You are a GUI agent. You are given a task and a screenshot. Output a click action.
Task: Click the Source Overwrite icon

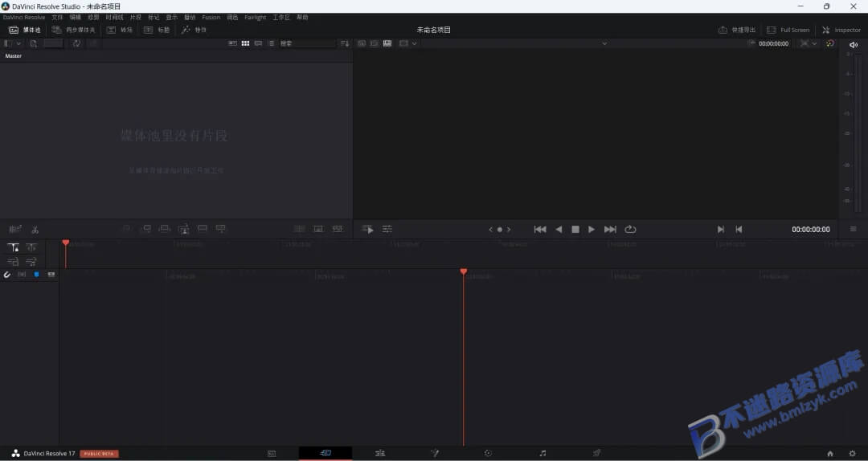click(x=221, y=229)
